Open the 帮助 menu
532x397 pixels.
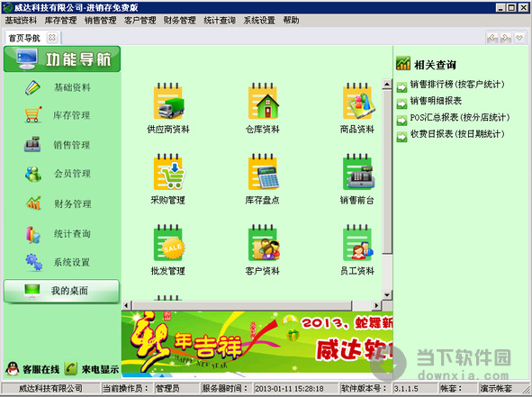click(291, 21)
